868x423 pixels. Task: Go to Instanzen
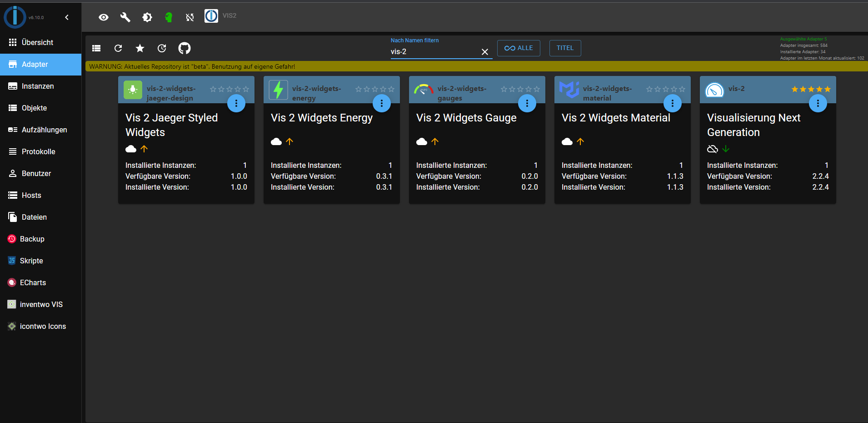point(40,86)
